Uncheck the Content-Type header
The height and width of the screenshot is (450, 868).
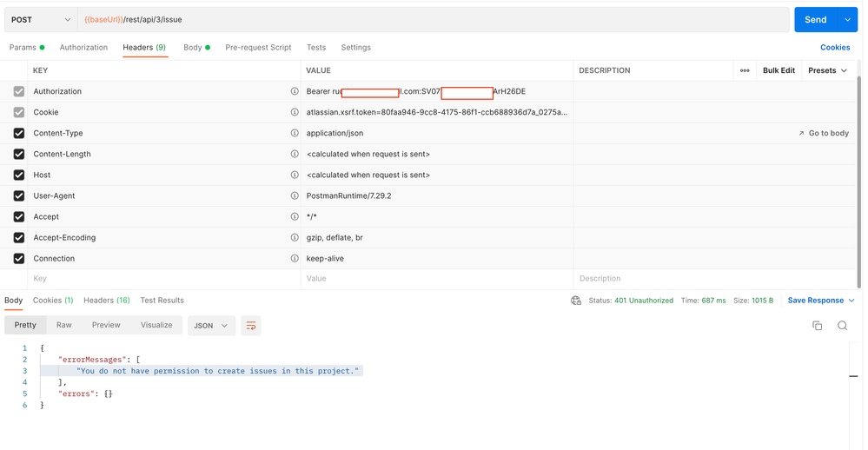tap(19, 134)
